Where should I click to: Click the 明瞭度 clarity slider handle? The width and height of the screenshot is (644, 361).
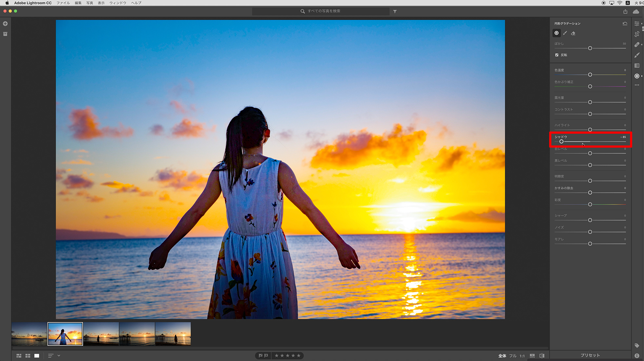[x=590, y=181]
